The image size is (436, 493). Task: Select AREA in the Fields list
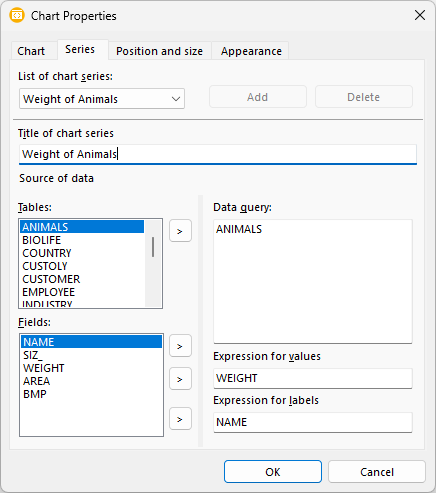coord(91,381)
